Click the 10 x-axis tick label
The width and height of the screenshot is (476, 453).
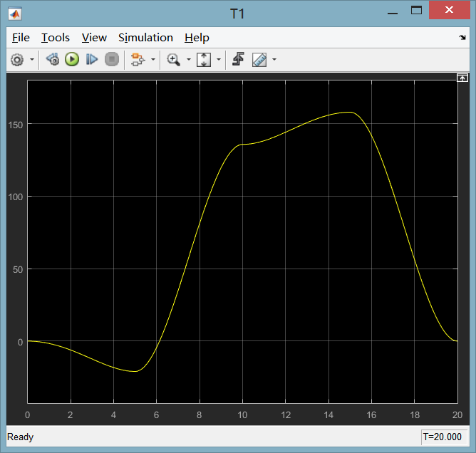[242, 415]
